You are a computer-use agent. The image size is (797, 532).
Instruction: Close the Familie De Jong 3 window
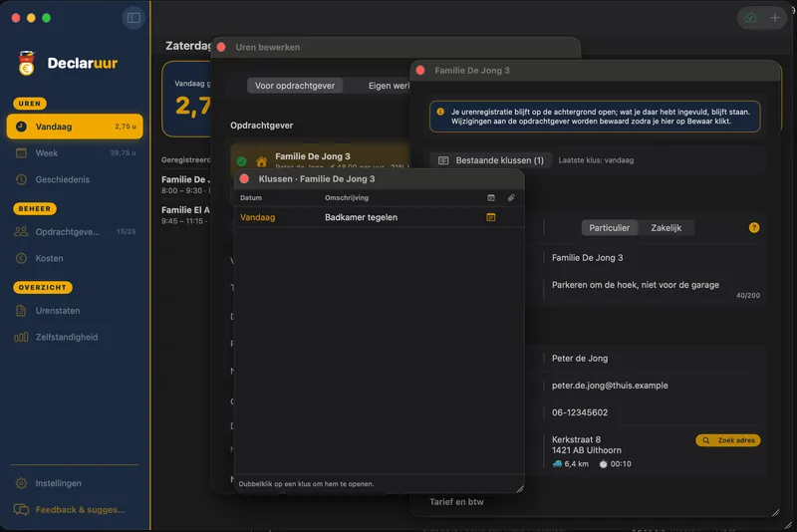click(420, 71)
